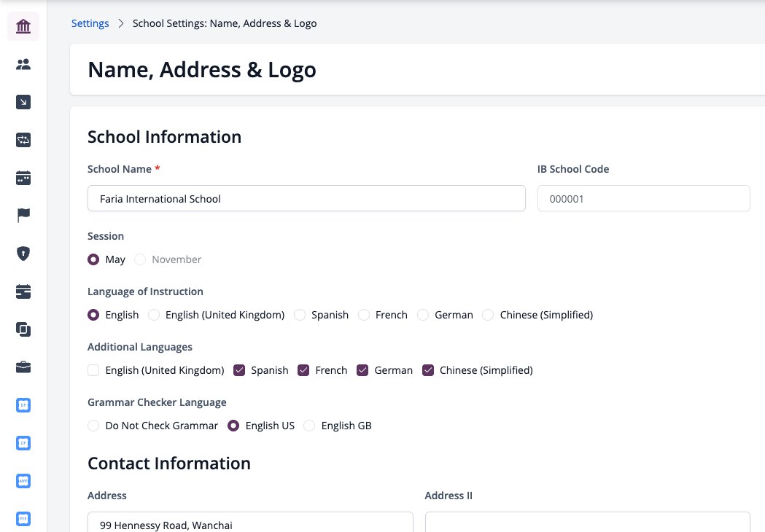Select the November session radio button
This screenshot has height=532, width=765.
pyautogui.click(x=140, y=259)
